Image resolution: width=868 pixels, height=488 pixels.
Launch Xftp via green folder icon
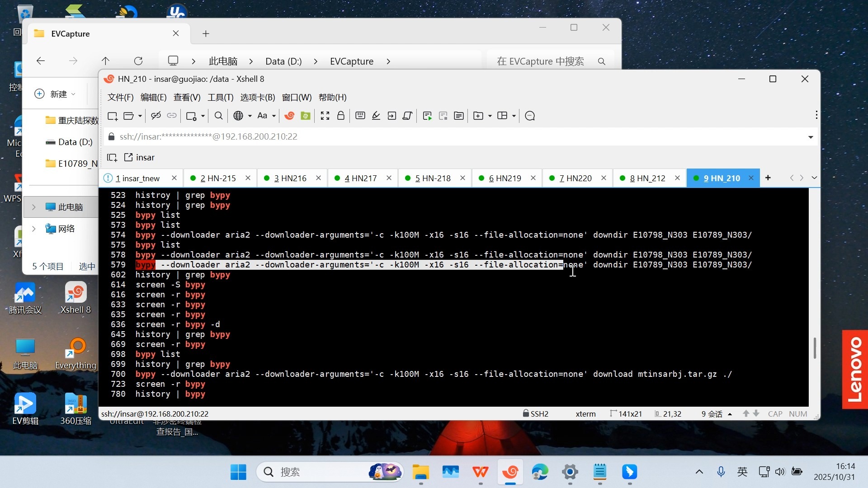(306, 116)
